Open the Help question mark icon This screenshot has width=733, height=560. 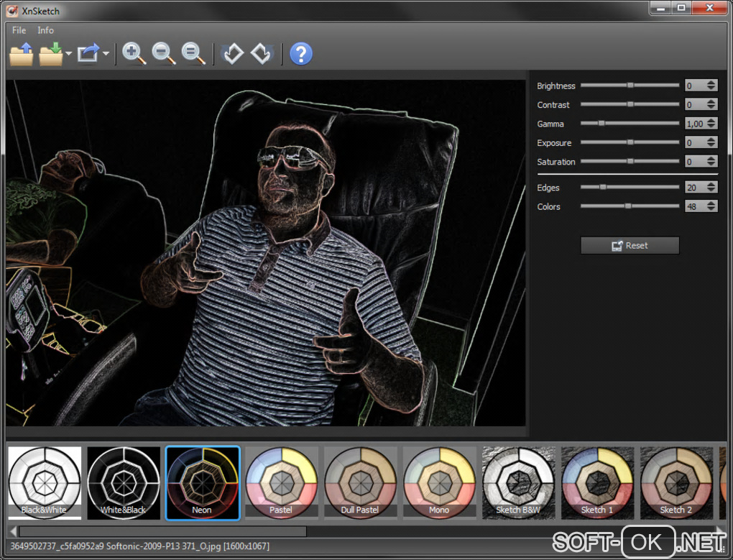(x=301, y=54)
